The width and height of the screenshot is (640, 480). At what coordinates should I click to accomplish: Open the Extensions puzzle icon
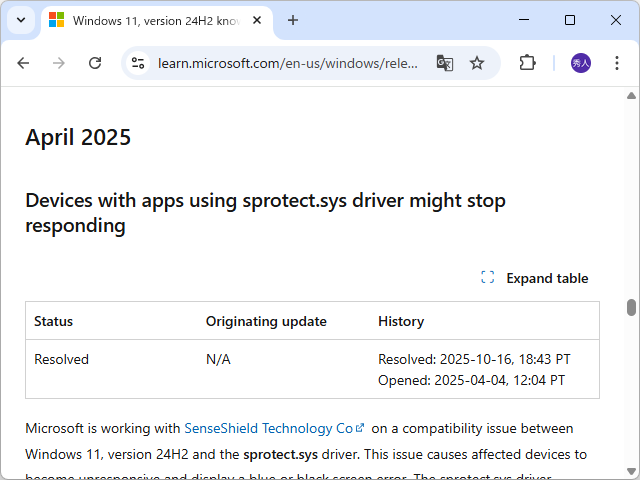click(x=527, y=63)
